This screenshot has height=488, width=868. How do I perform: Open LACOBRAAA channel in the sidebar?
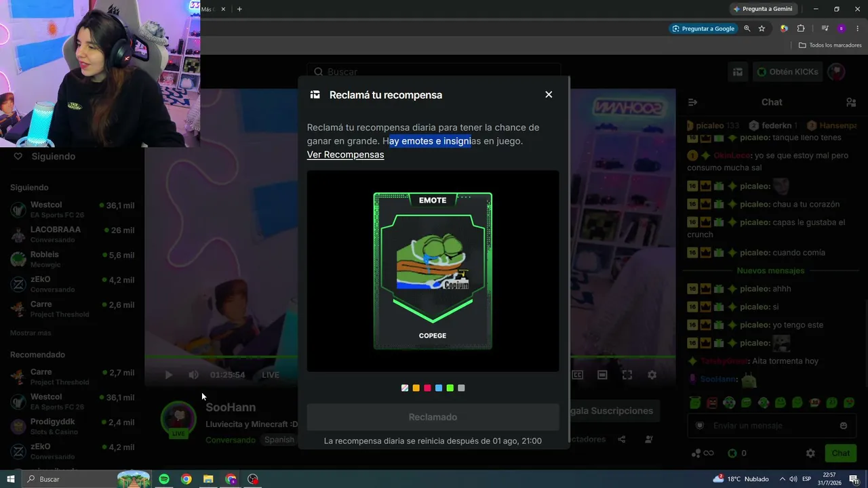pyautogui.click(x=72, y=235)
